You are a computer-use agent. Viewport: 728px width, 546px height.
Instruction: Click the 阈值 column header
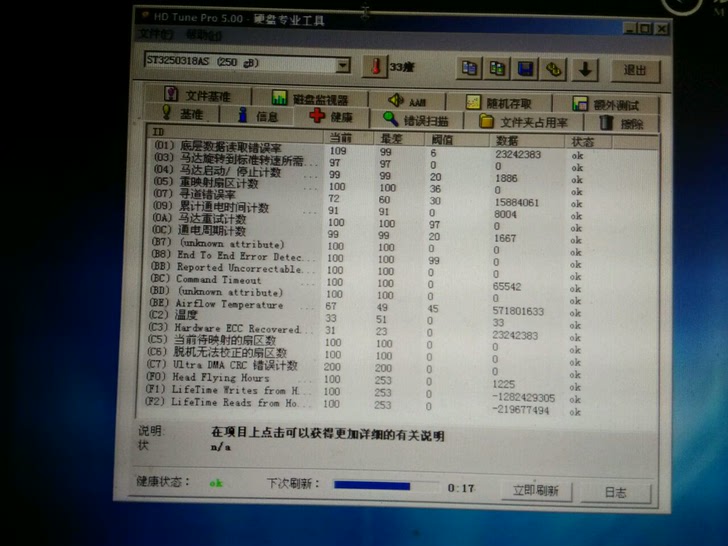click(x=457, y=140)
